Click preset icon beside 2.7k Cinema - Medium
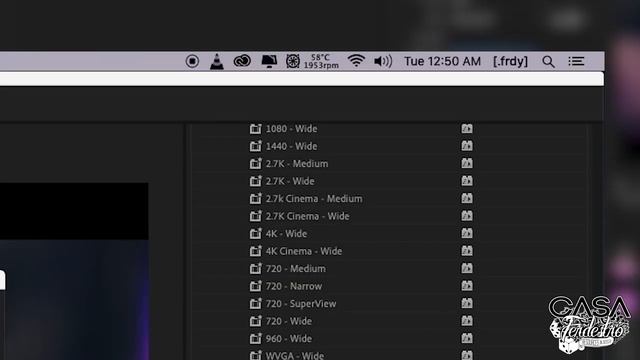The width and height of the screenshot is (640, 360). pos(256,199)
